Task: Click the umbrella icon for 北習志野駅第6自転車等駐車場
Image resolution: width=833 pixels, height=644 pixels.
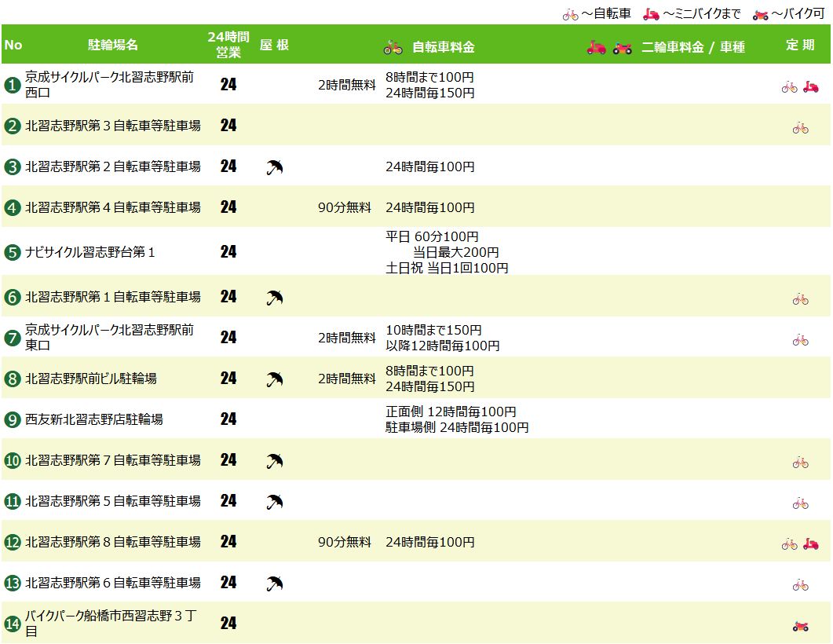Action: 275,584
